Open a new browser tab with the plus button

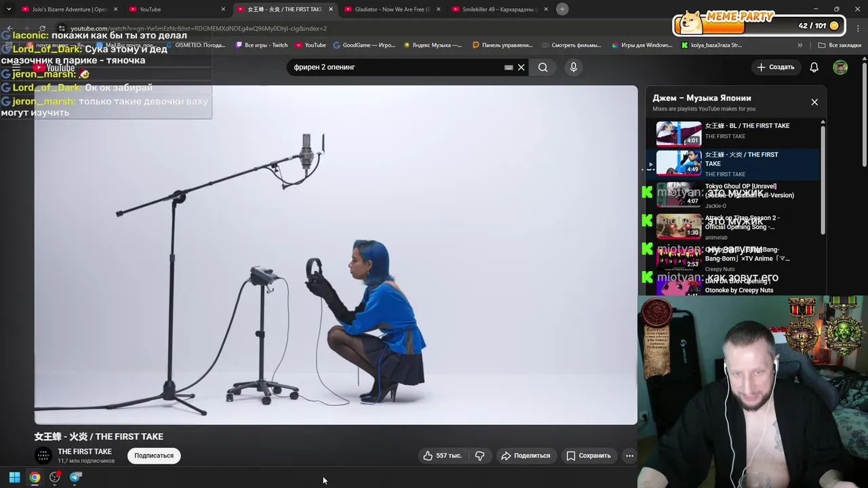pyautogui.click(x=562, y=9)
